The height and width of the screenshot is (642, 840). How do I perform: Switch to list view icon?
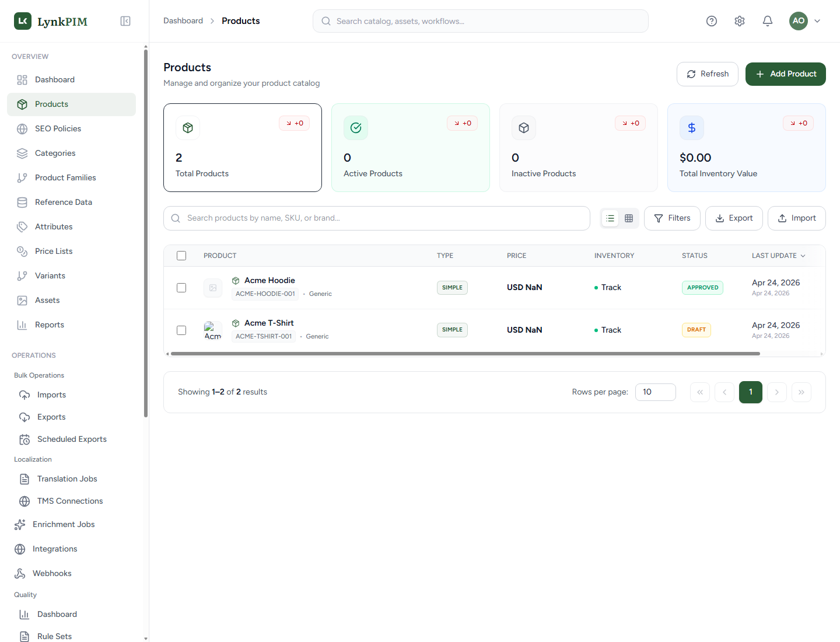pyautogui.click(x=610, y=218)
